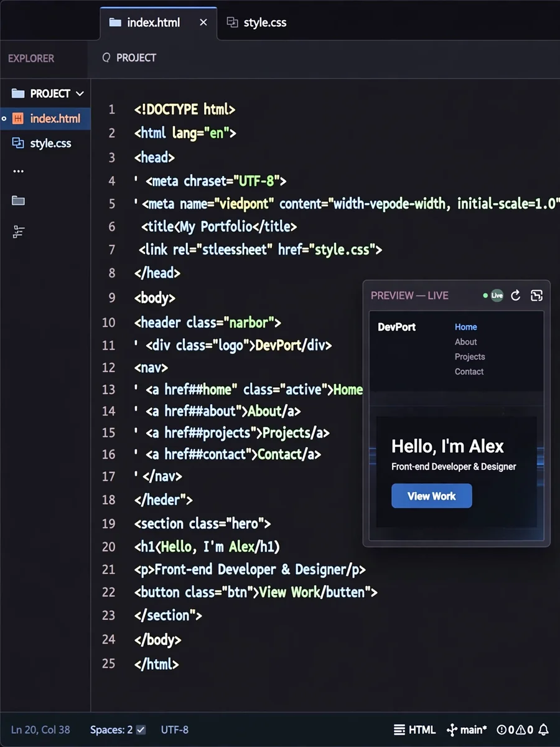
Task: Click the PROJECT search breadcrumb
Action: [x=136, y=58]
